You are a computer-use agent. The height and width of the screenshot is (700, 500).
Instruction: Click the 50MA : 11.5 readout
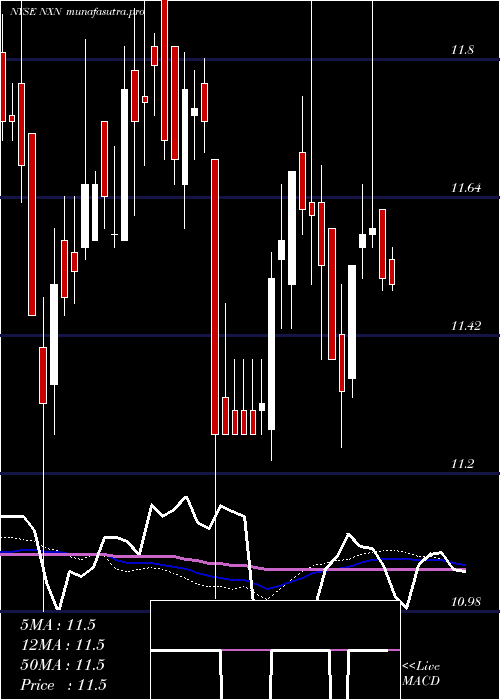click(x=62, y=665)
